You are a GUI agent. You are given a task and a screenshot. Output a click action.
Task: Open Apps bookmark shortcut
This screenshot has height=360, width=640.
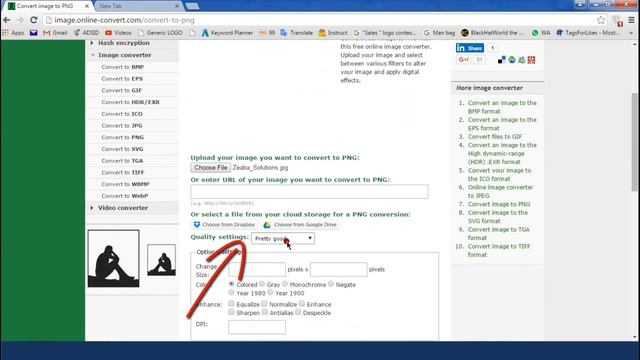[x=13, y=33]
